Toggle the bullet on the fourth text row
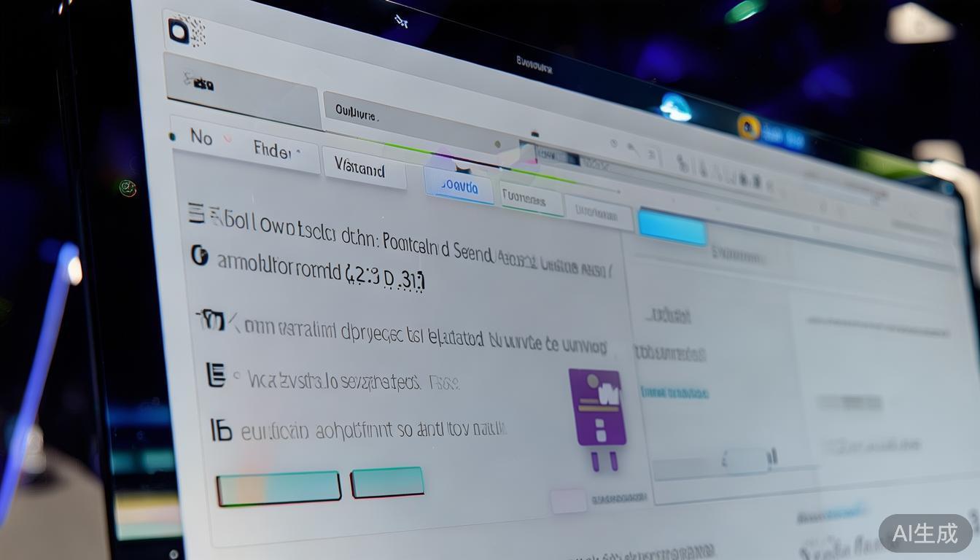 click(236, 377)
